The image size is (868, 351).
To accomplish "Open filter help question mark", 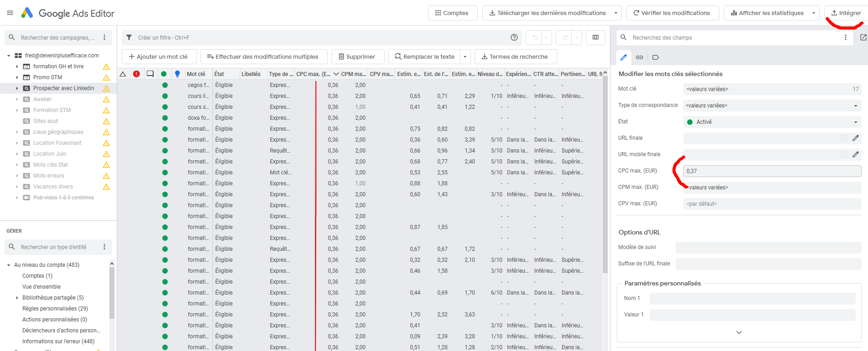I will tap(514, 37).
